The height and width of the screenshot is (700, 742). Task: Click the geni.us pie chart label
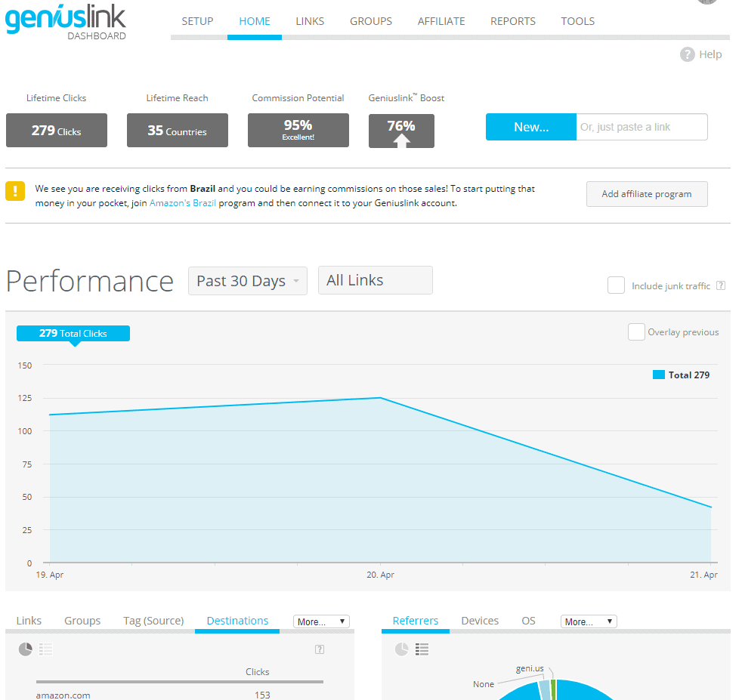click(x=530, y=668)
